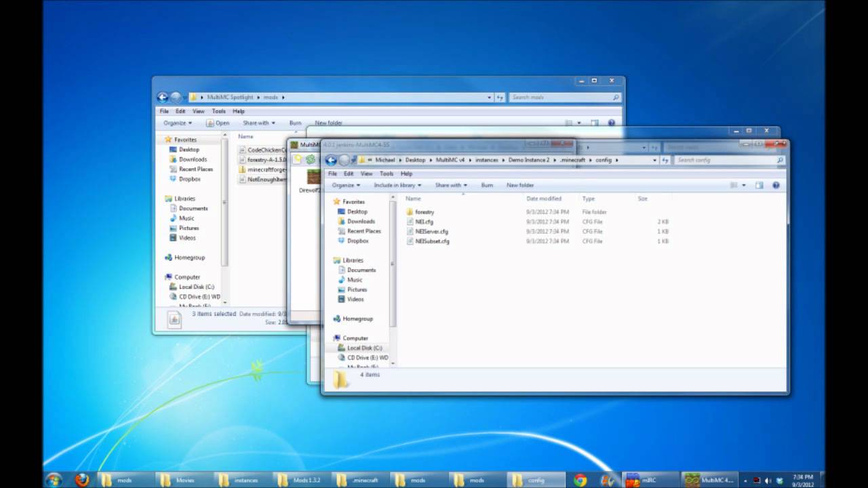Switch to MultiMC 4 on the taskbar
Viewport: 868px width, 488px height.
(x=709, y=480)
